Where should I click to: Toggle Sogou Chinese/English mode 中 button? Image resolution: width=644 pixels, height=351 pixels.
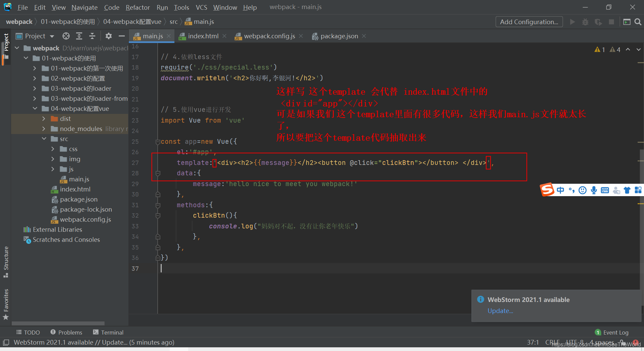point(560,190)
